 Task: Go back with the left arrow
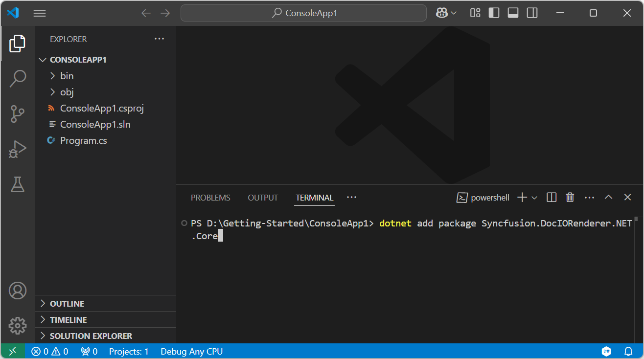click(146, 13)
